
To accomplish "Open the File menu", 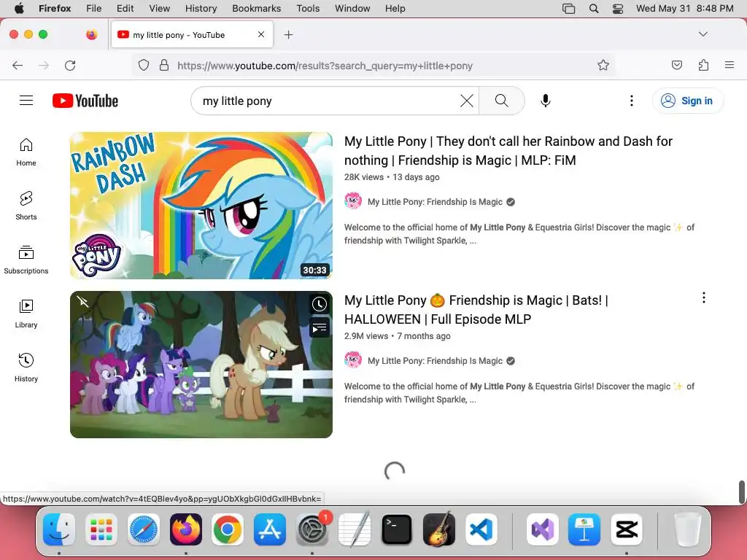I will 94,8.
